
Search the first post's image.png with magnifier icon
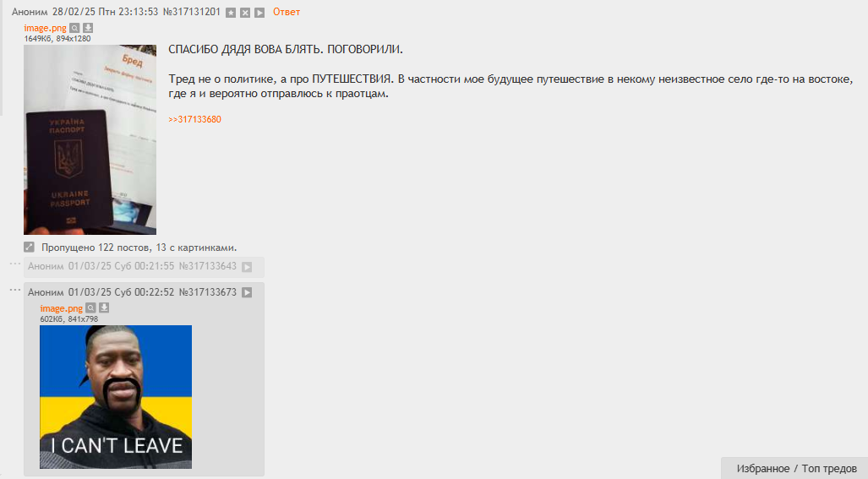pyautogui.click(x=74, y=28)
